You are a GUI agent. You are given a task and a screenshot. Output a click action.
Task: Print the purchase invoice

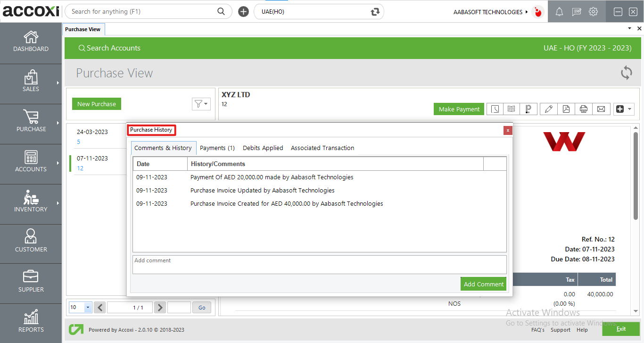coord(583,109)
